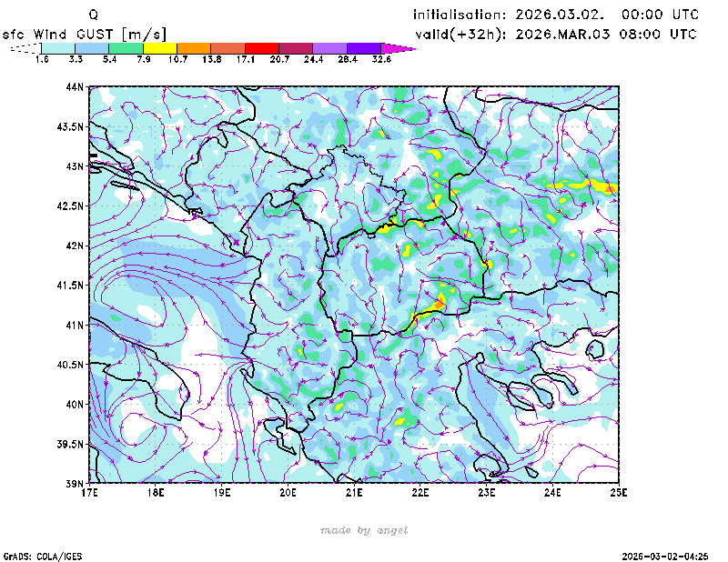Click the light purple 24.4–28.4 legend swatch
728x562 pixels.
tap(330, 47)
